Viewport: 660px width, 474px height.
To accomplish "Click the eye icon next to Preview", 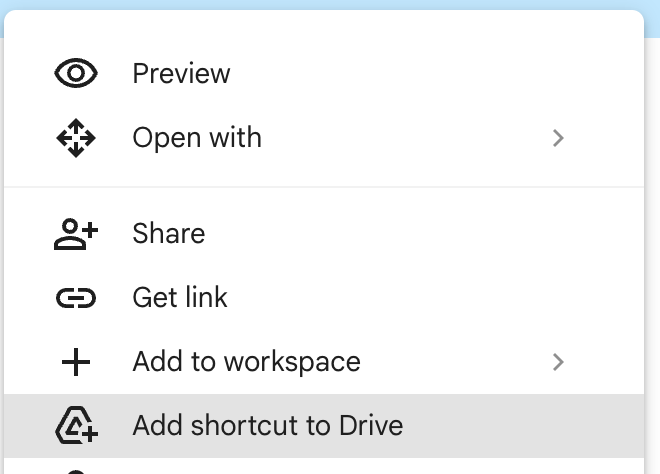I will (76, 74).
